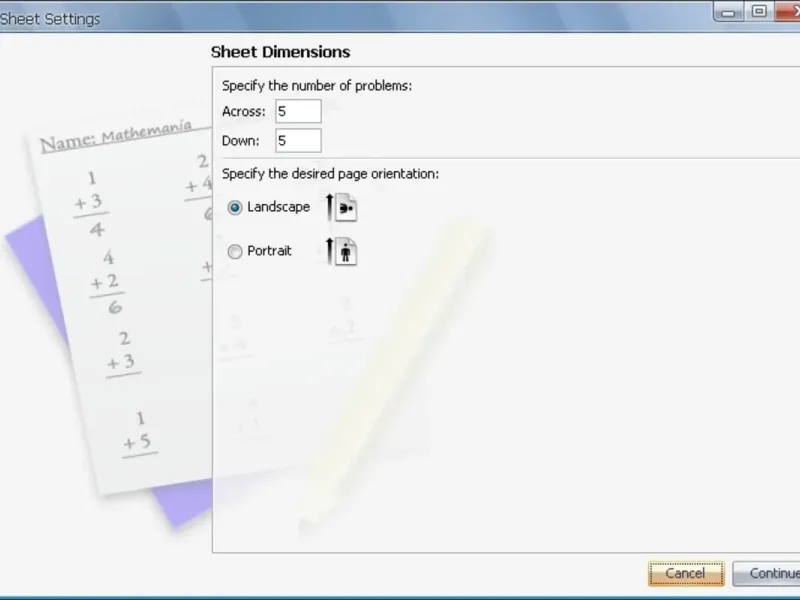This screenshot has height=600, width=800.
Task: Click the Across problems input field
Action: tap(298, 111)
